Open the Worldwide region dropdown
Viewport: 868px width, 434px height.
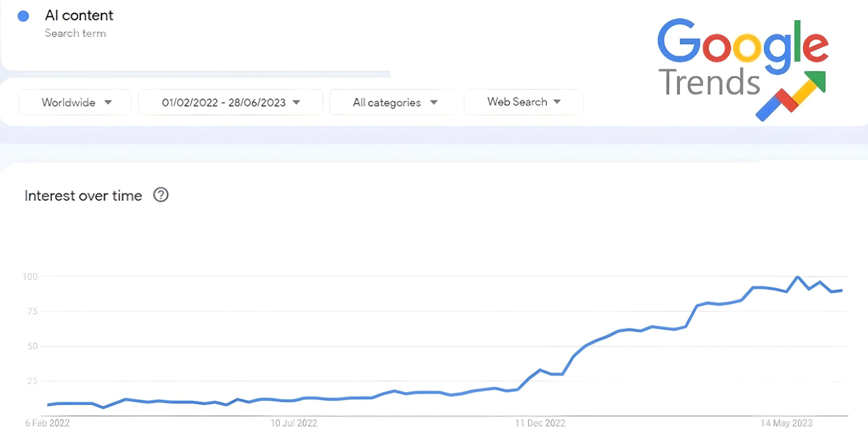tap(75, 102)
